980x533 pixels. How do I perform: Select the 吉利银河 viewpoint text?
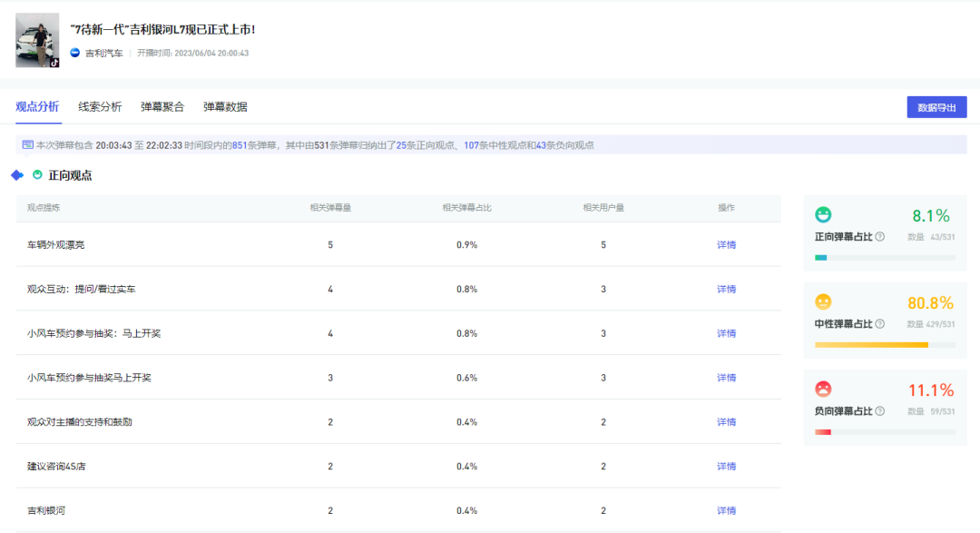click(x=46, y=511)
